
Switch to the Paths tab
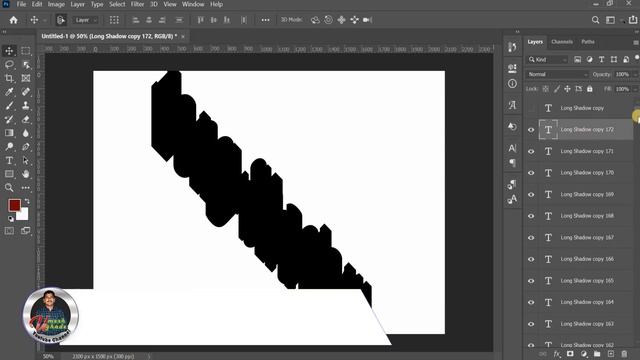pyautogui.click(x=588, y=42)
